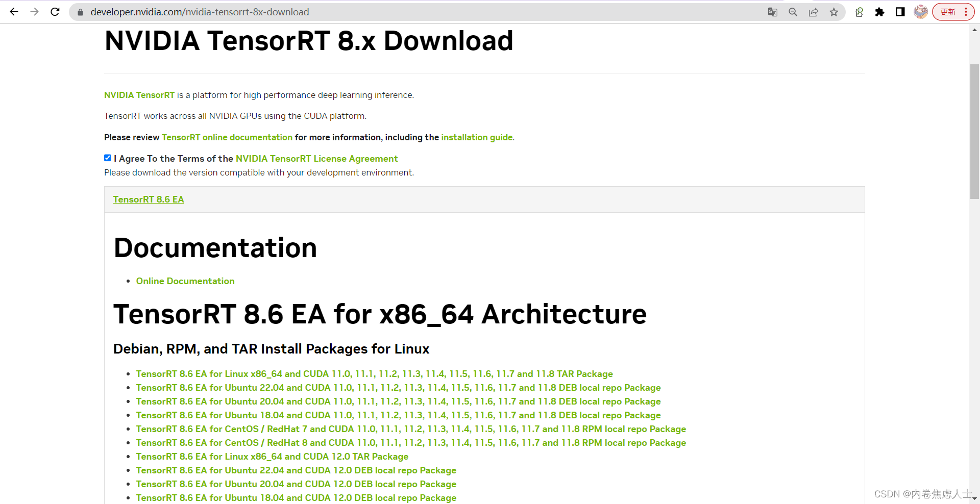980x504 pixels.
Task: Toggle the browser side panel
Action: [900, 12]
